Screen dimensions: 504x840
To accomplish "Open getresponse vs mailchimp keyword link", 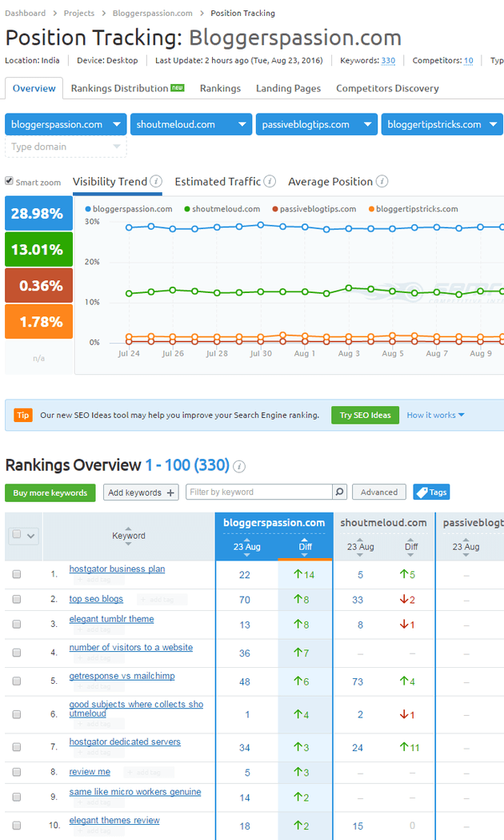I will [x=122, y=676].
